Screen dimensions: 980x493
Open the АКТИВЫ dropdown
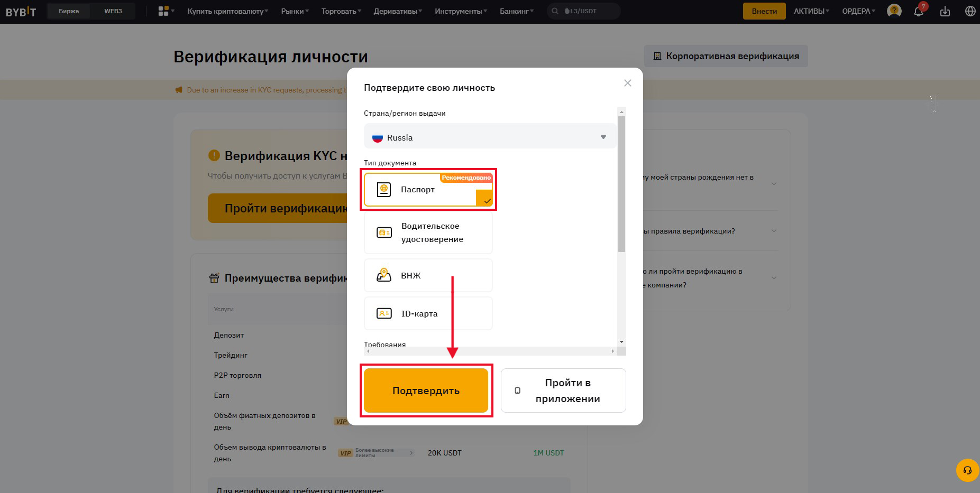coord(811,11)
